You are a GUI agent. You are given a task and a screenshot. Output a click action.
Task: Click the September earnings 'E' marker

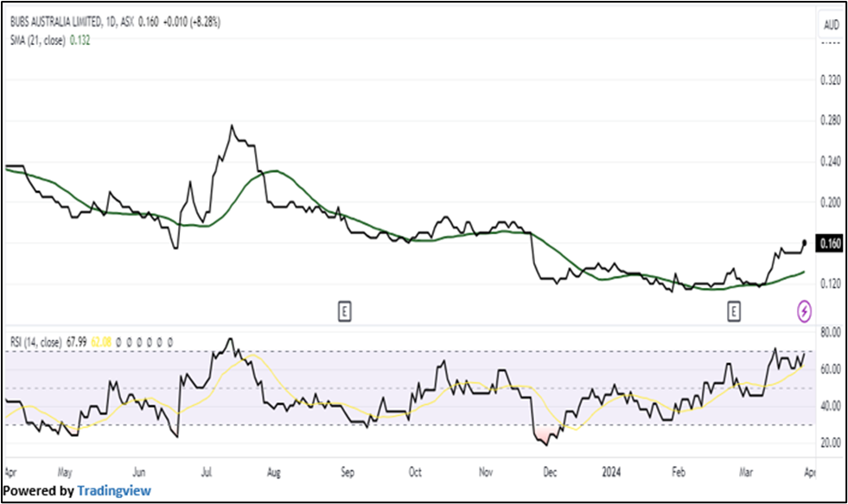click(x=345, y=311)
